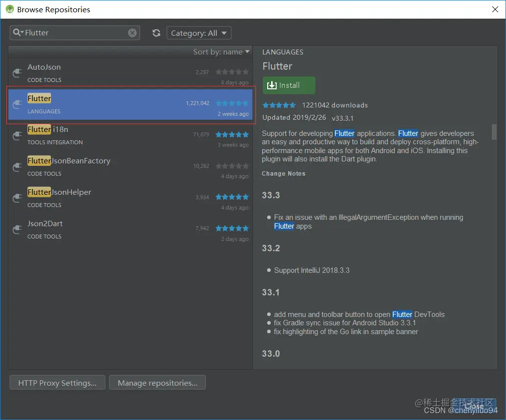
Task: Click the '6 days ago' update date
Action: tap(234, 82)
